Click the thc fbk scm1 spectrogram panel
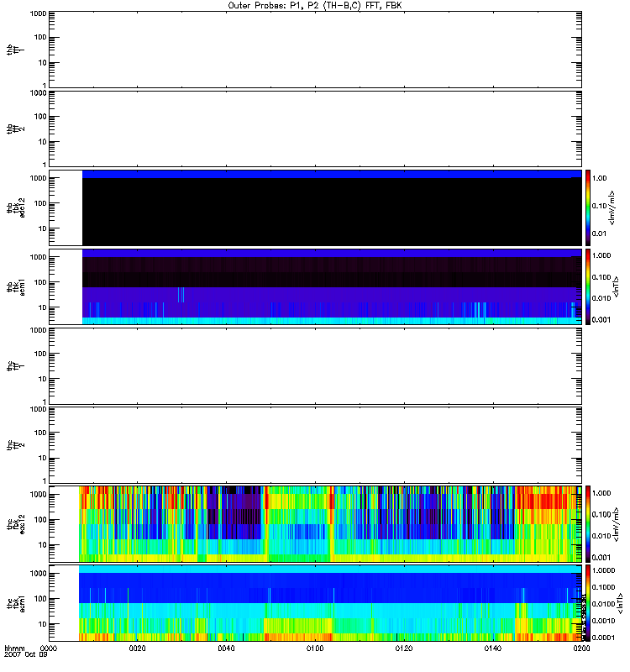Screen dimensions: 630x672 (x=315, y=603)
